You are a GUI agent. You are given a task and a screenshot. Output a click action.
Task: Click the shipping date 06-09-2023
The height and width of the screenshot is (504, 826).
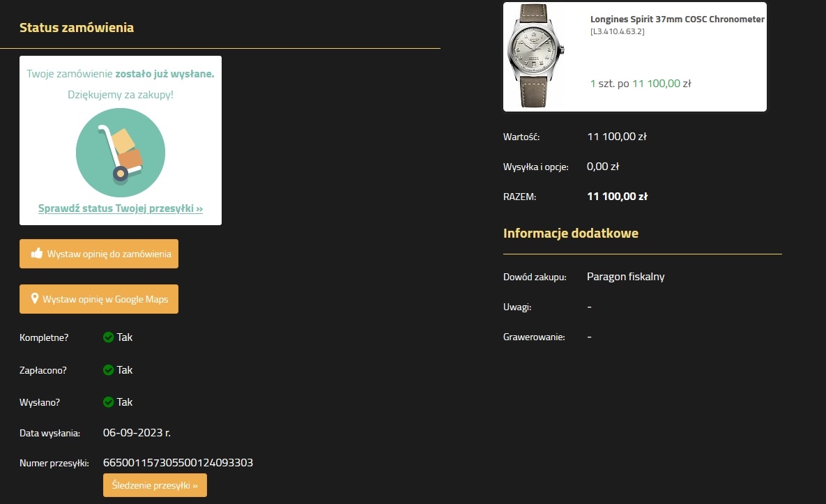tap(137, 433)
